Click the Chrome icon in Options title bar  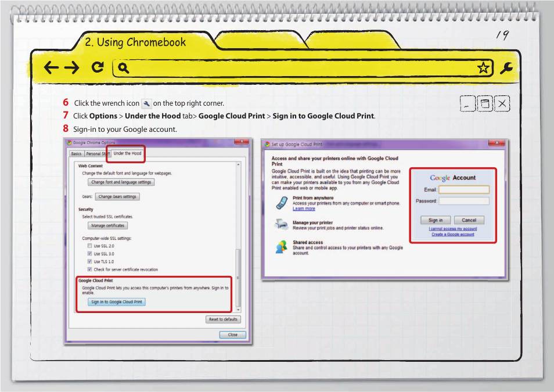(x=69, y=143)
